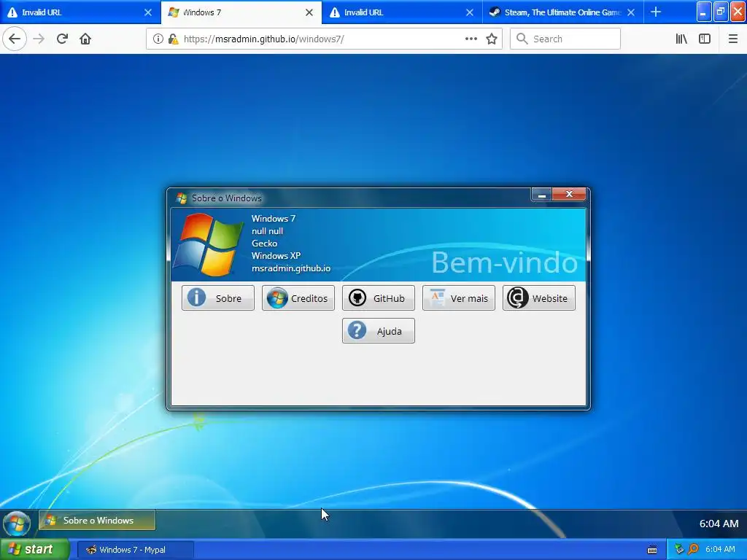The height and width of the screenshot is (560, 747).
Task: Click the Ajuda help button
Action: coord(379,331)
